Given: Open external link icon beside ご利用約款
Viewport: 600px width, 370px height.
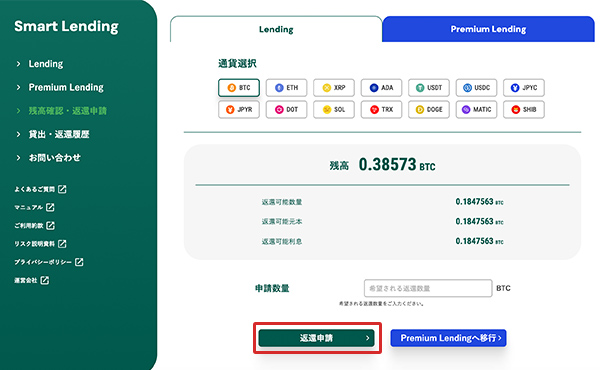Looking at the screenshot, I should coord(50,226).
